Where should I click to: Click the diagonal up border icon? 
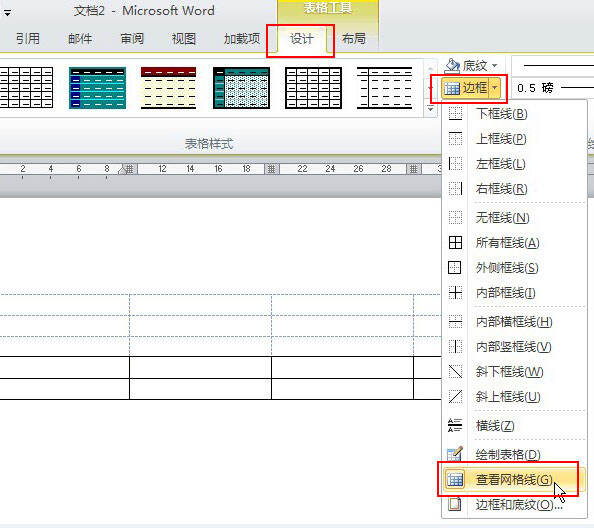(455, 397)
